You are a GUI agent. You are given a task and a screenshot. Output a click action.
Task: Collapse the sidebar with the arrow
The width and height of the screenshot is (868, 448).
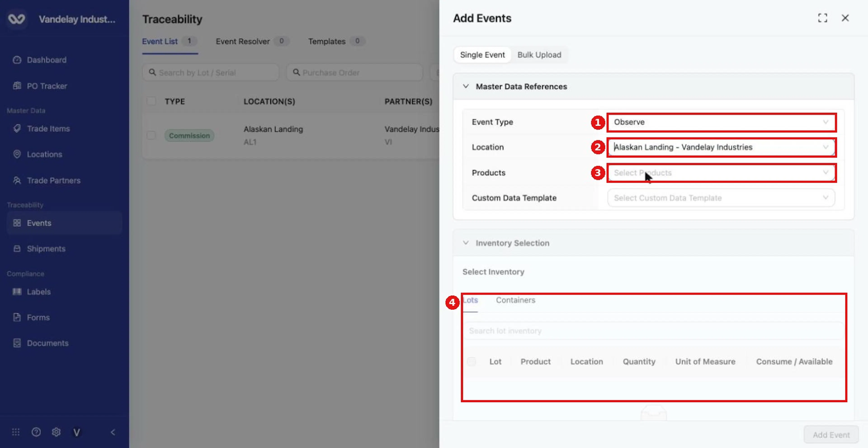point(113,432)
